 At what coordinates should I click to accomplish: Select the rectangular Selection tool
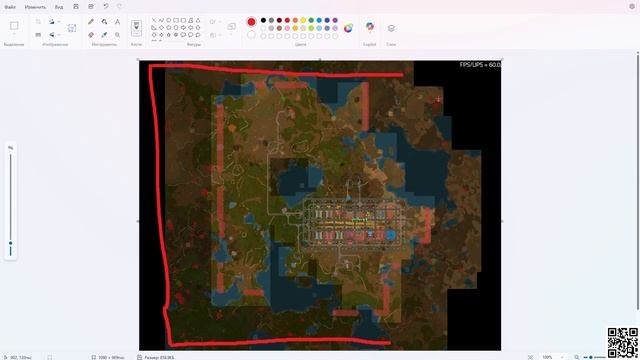pos(14,26)
